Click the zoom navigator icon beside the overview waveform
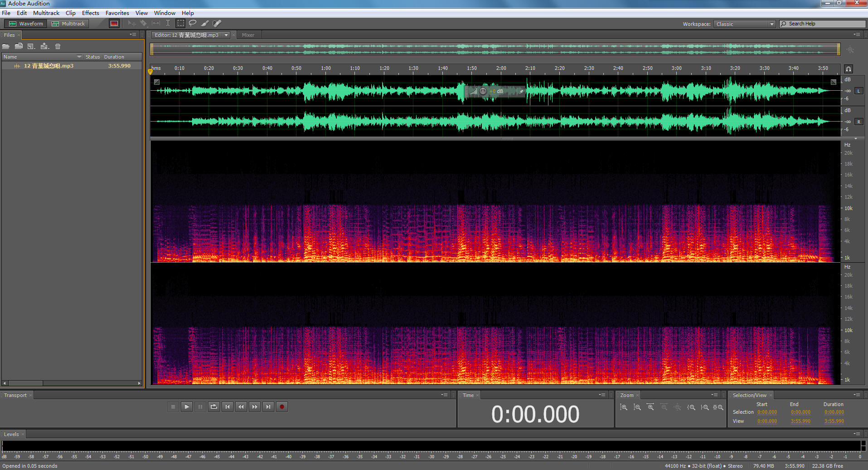 click(x=850, y=50)
